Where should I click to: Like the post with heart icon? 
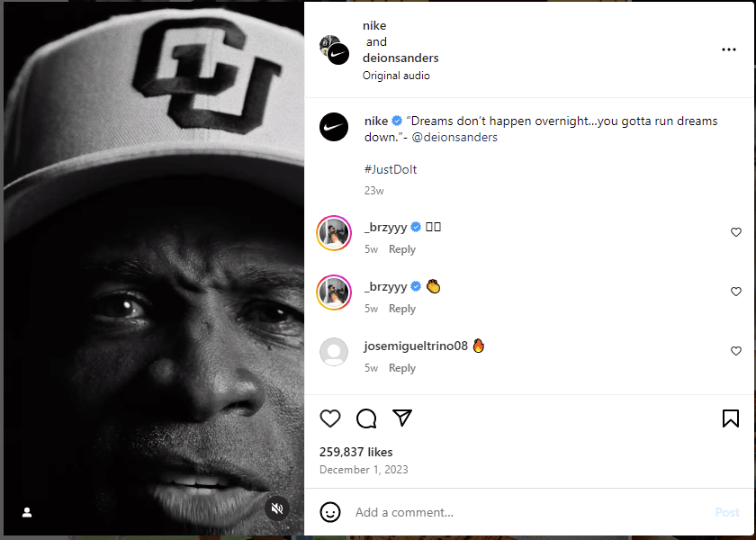tap(330, 418)
